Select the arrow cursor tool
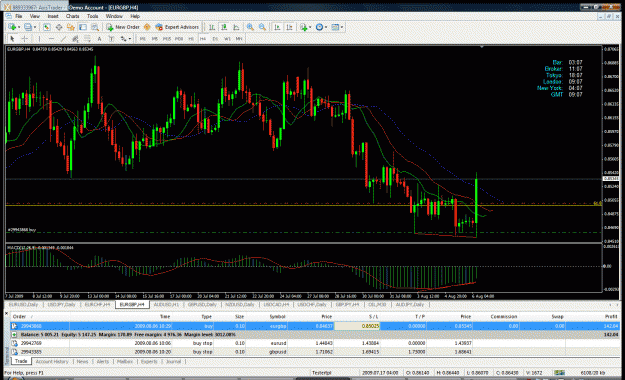Image resolution: width=625 pixels, height=380 pixels. [12, 39]
